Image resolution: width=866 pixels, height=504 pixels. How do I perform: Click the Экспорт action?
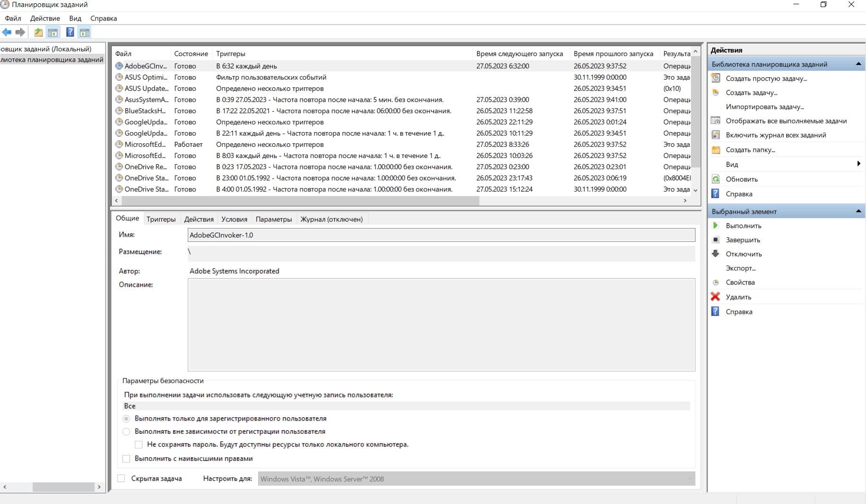coord(740,268)
